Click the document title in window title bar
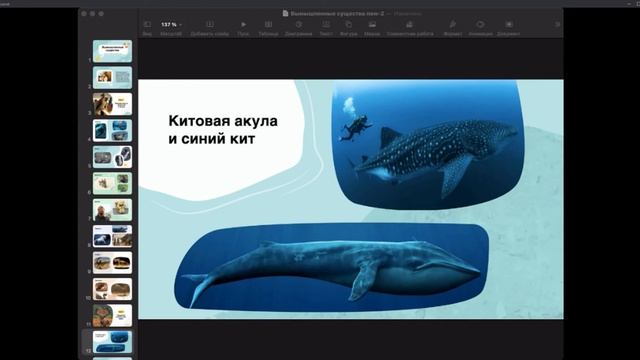The height and width of the screenshot is (360, 640). [x=337, y=13]
